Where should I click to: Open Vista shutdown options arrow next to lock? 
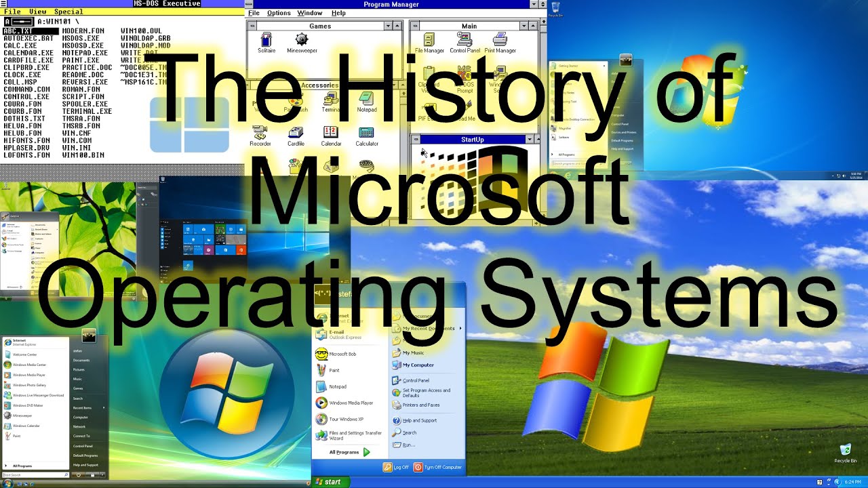click(104, 475)
